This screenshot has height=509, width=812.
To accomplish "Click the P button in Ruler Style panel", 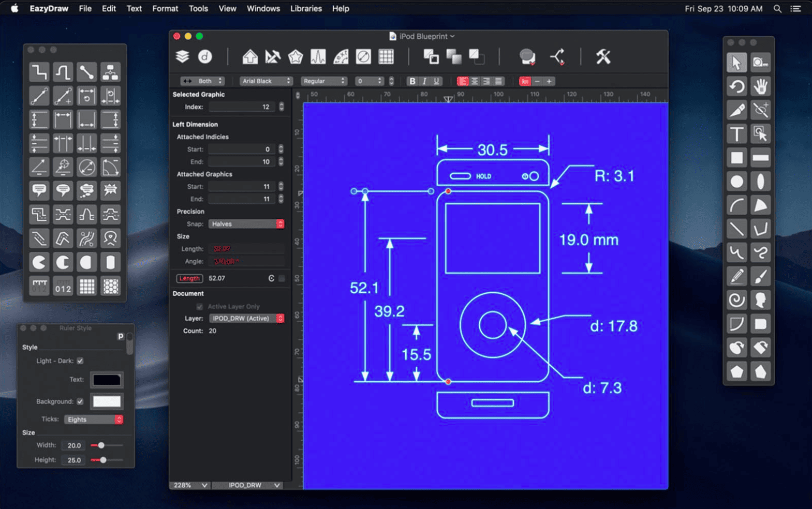I will pyautogui.click(x=121, y=336).
